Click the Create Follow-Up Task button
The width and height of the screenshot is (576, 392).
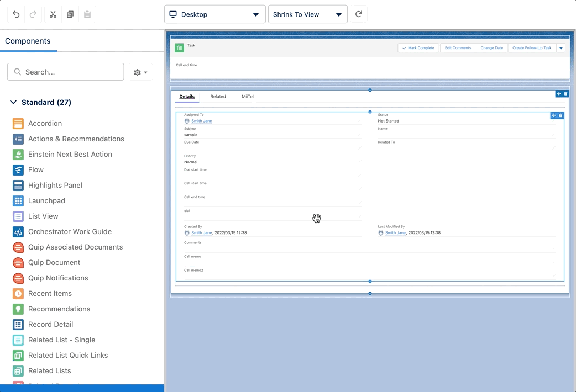[x=532, y=48]
